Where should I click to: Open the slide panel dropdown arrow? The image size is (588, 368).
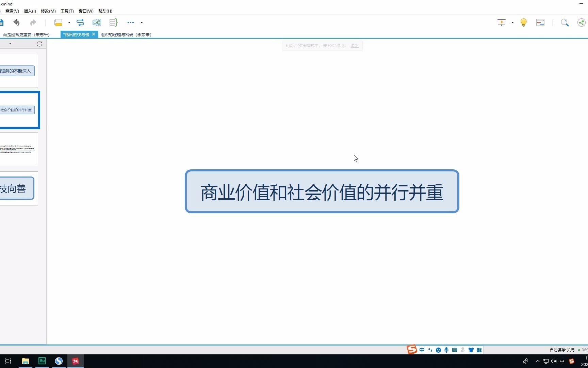tap(10, 44)
